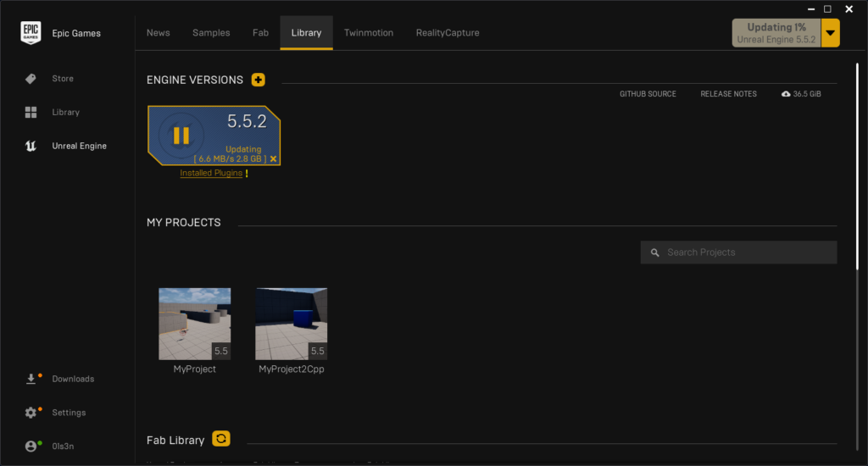Open the games Library in sidebar
868x466 pixels.
pyautogui.click(x=64, y=113)
